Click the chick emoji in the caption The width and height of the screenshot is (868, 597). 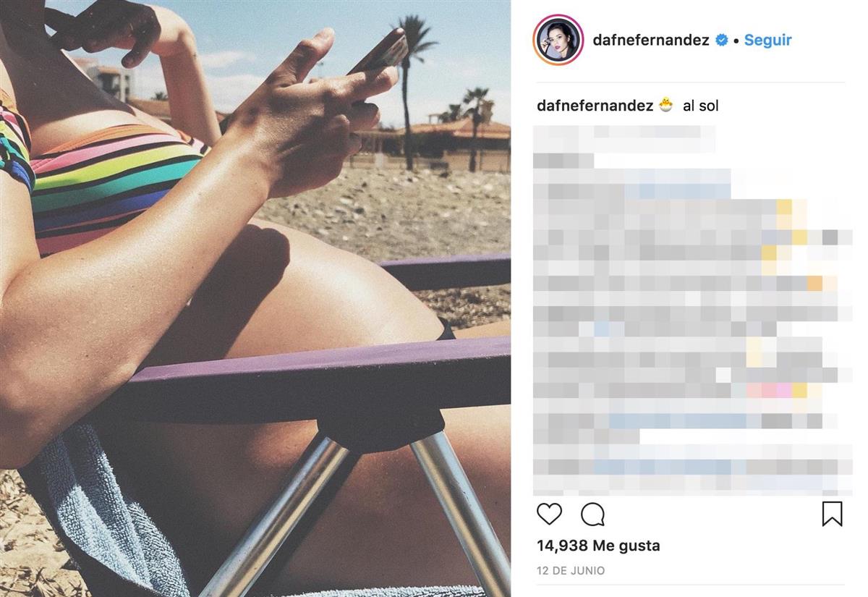(665, 106)
